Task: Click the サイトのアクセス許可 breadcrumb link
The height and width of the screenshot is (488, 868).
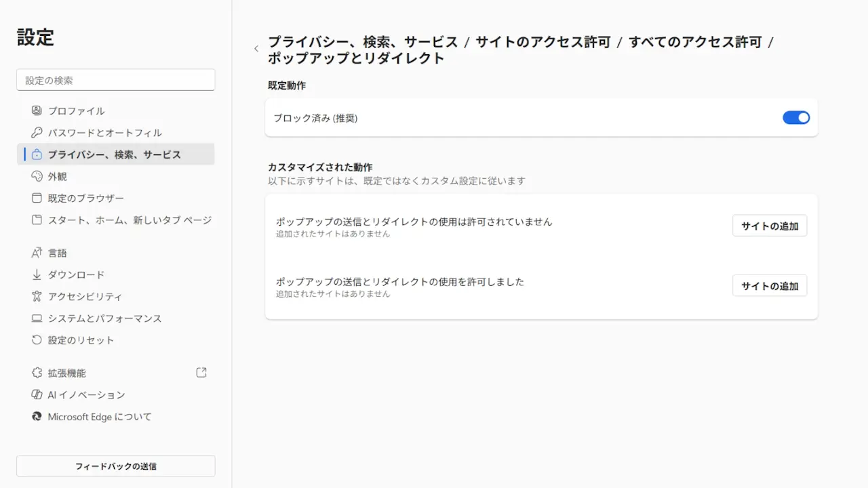Action: point(542,42)
